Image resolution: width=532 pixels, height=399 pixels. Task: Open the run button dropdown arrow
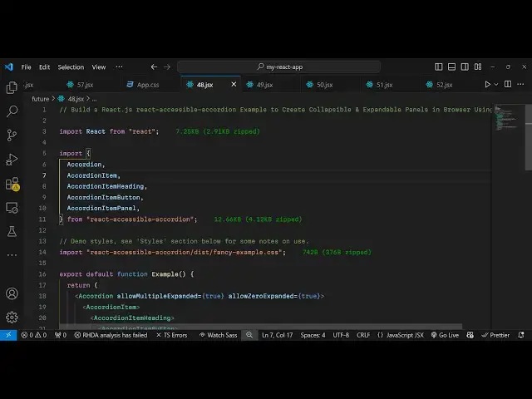coord(496,84)
